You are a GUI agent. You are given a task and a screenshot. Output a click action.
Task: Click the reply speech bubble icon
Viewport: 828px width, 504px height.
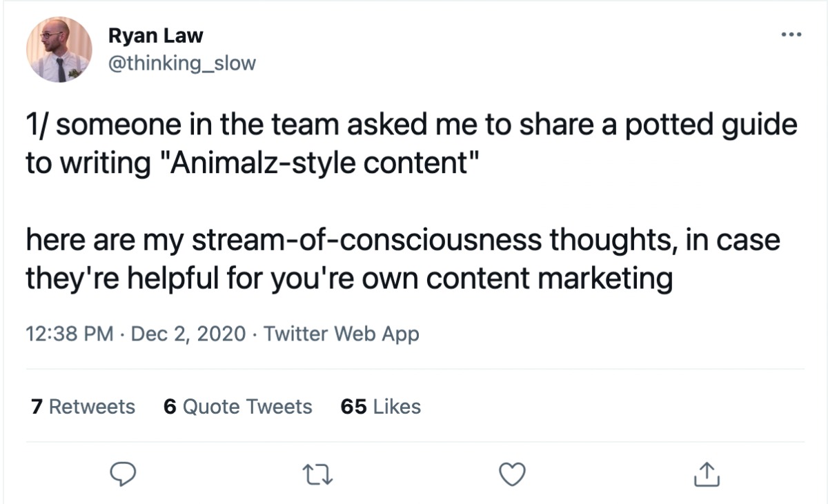[124, 474]
